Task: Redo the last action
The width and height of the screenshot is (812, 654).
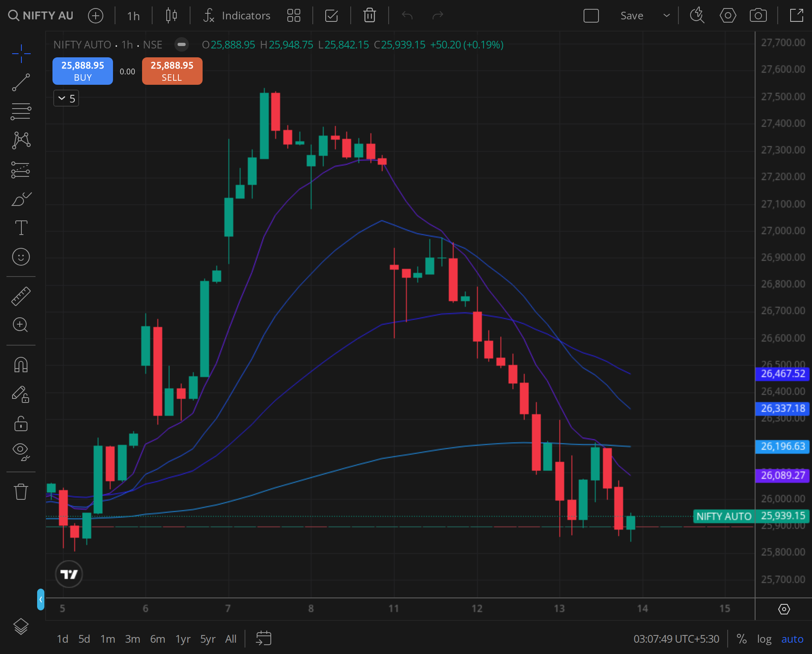Action: tap(438, 16)
